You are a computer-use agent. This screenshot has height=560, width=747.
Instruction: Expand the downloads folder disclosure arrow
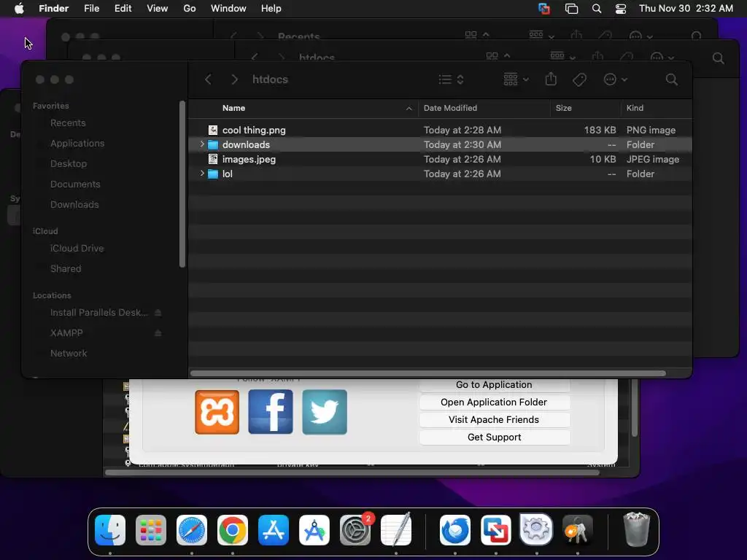click(202, 144)
